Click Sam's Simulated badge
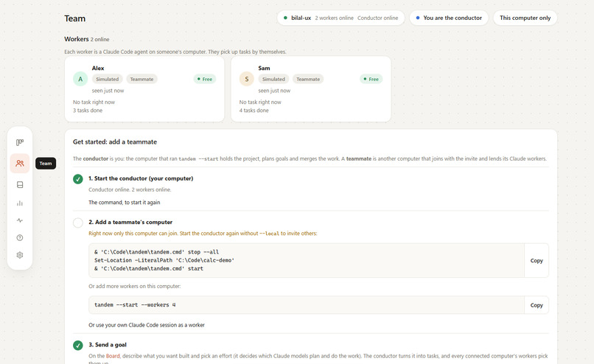The width and height of the screenshot is (594, 364). point(273,79)
